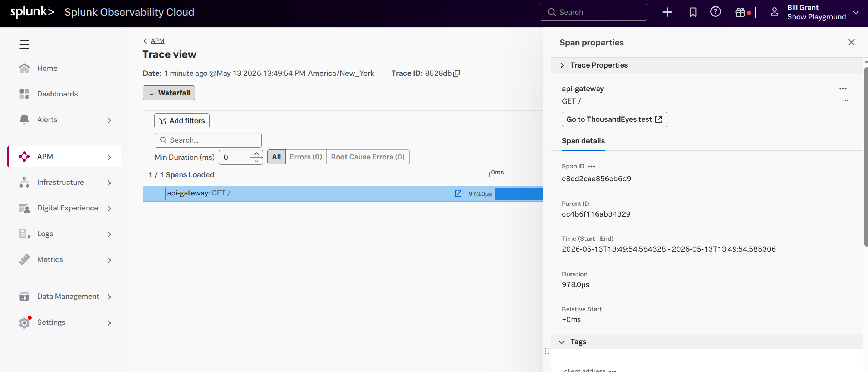Open Alerts in the sidebar

pos(47,120)
